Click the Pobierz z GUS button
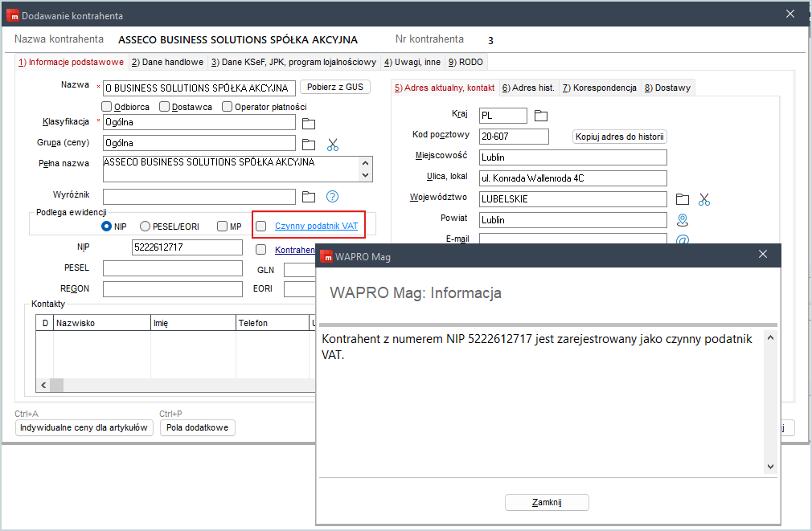 tap(335, 87)
